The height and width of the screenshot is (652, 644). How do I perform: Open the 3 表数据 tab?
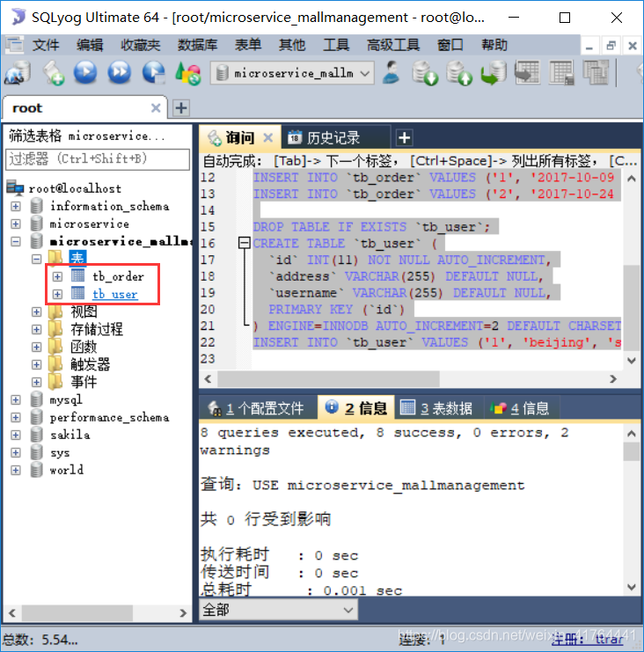pyautogui.click(x=436, y=408)
